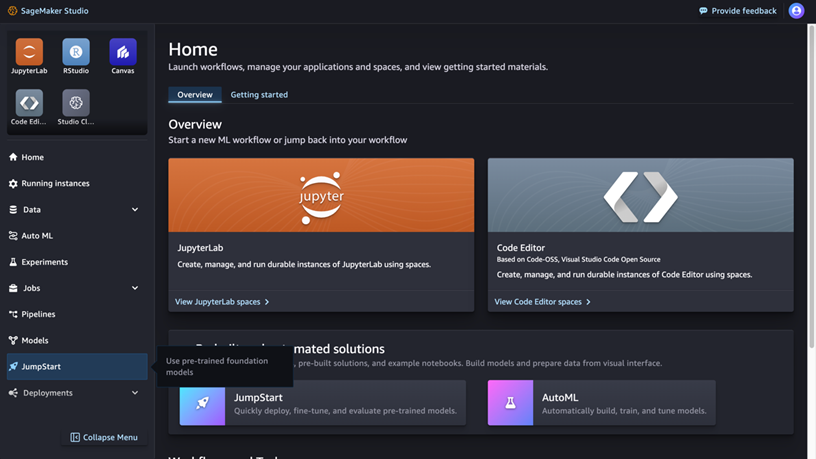Launch the JupyterLab app icon
The width and height of the screenshot is (816, 459).
pos(29,52)
